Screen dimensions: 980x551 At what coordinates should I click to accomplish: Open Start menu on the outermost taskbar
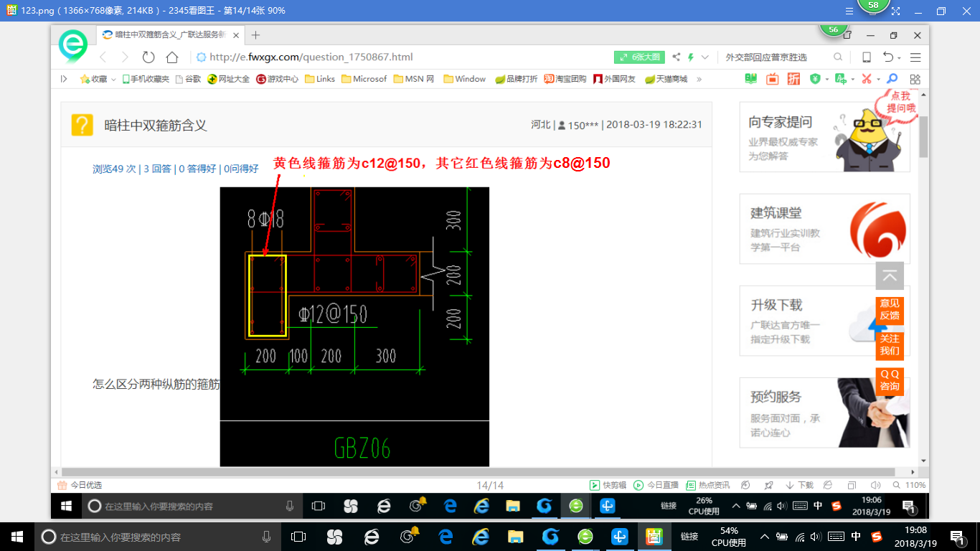coord(17,537)
